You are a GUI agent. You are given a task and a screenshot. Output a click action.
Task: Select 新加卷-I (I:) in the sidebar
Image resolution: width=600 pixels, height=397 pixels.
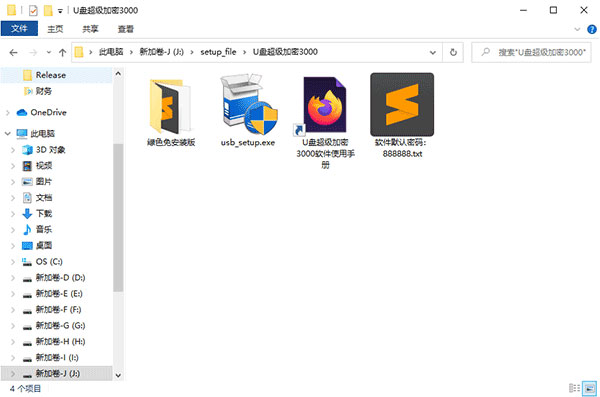[57, 358]
